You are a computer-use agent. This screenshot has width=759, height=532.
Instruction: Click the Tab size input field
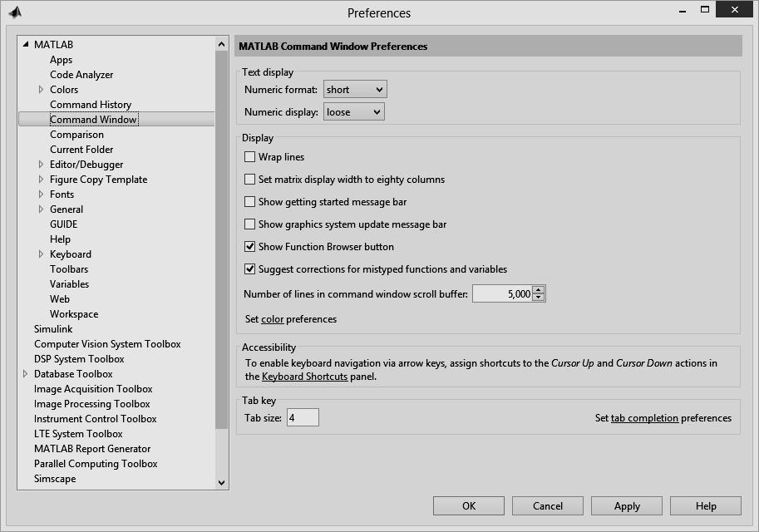[x=303, y=417]
